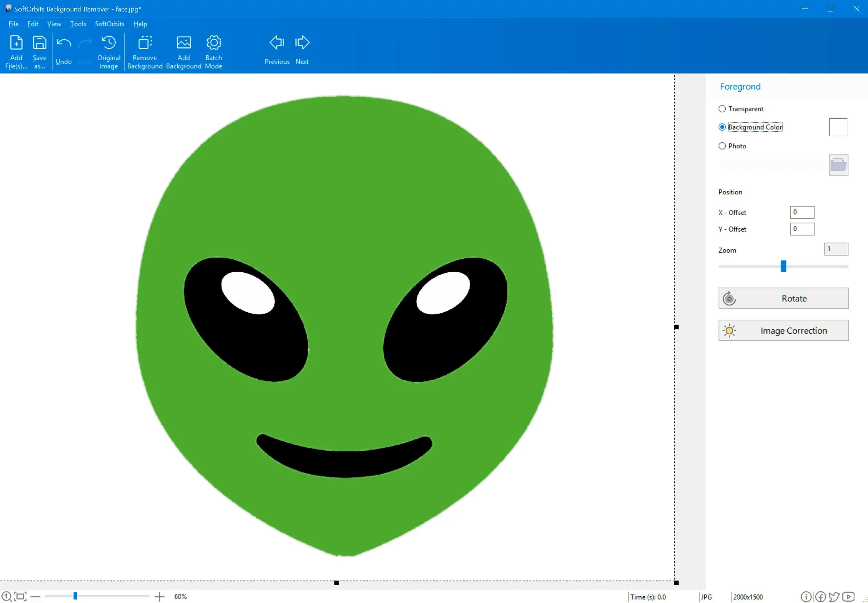Select the Background Color radio button
868x603 pixels.
coord(722,127)
